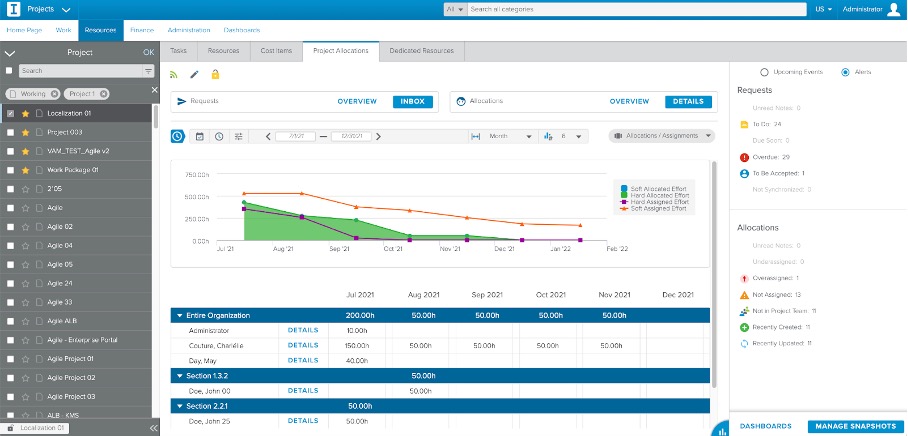Image resolution: width=908 pixels, height=436 pixels.
Task: Collapse the Entire Organization group
Action: coord(179,315)
